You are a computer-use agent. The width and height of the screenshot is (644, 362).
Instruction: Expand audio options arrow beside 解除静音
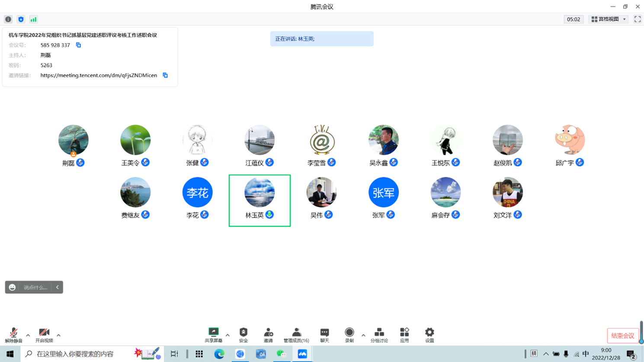point(28,335)
